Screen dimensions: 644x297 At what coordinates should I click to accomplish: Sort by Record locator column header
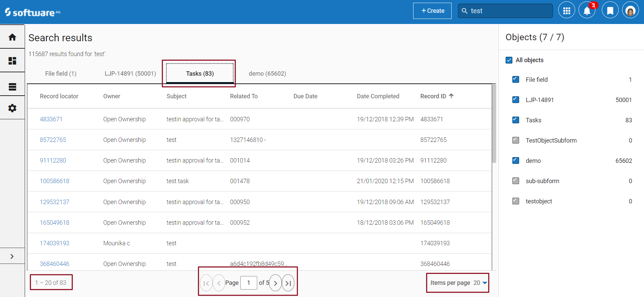coord(59,96)
